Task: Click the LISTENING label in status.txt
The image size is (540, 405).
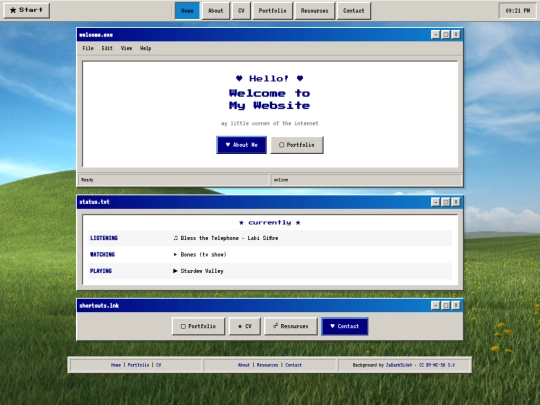Action: [104, 238]
